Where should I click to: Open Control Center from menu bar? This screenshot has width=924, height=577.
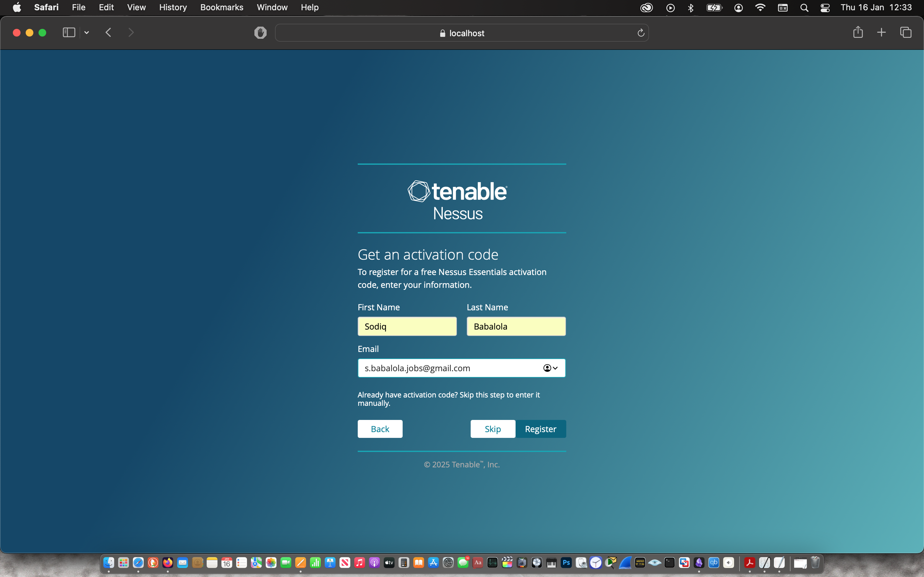click(x=825, y=8)
